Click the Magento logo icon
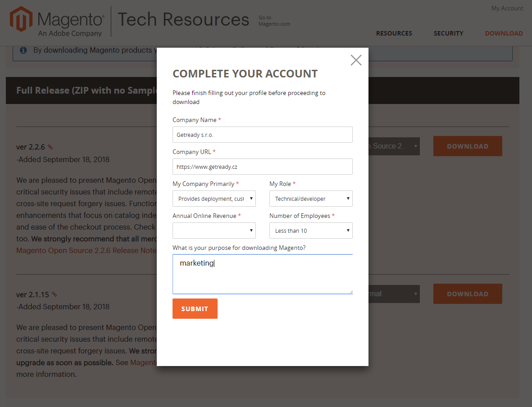This screenshot has height=407, width=532. [21, 18]
